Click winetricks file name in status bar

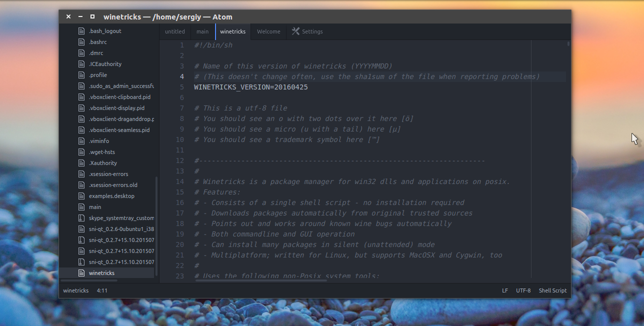click(75, 290)
